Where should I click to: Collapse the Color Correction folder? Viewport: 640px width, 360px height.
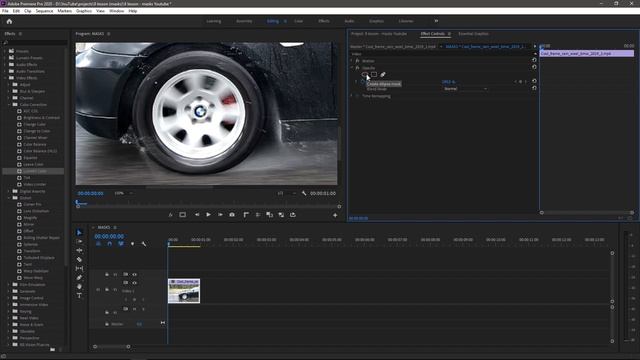coord(9,104)
